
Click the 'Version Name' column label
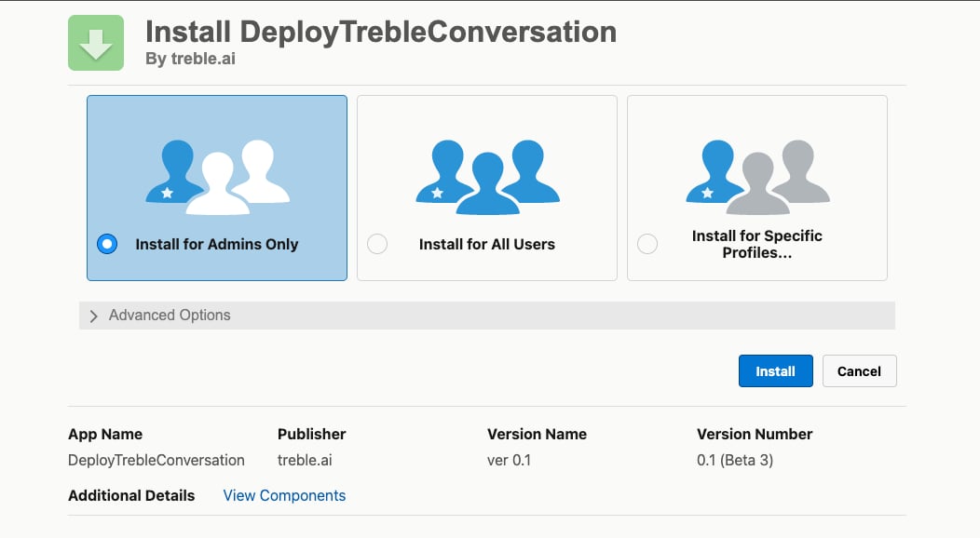click(x=537, y=435)
